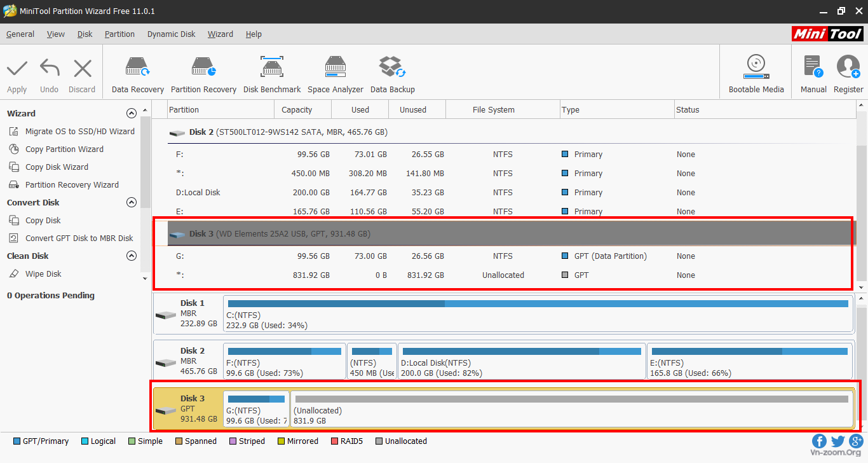Viewport: 868px width, 463px height.
Task: Sort by Status column header
Action: (x=764, y=109)
